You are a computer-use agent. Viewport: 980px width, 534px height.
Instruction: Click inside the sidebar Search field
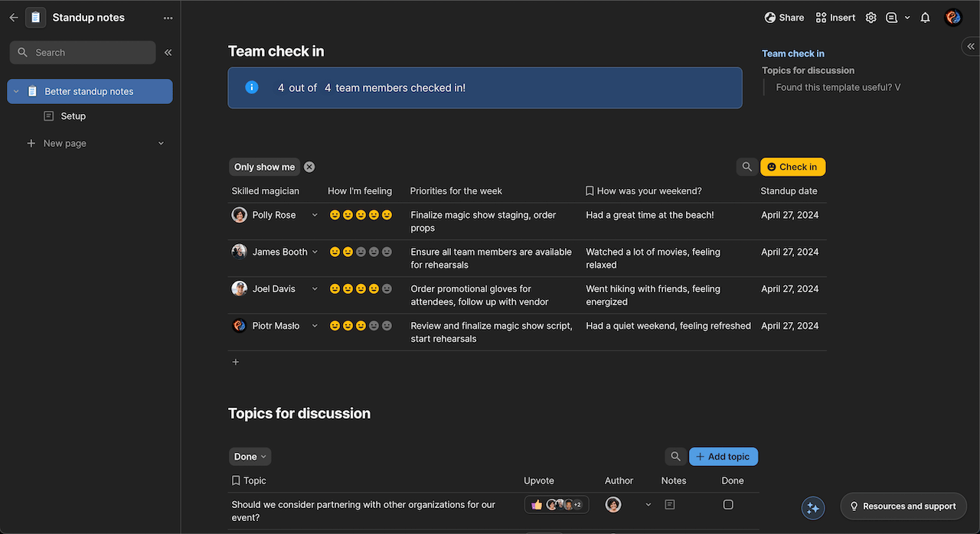[x=82, y=52]
